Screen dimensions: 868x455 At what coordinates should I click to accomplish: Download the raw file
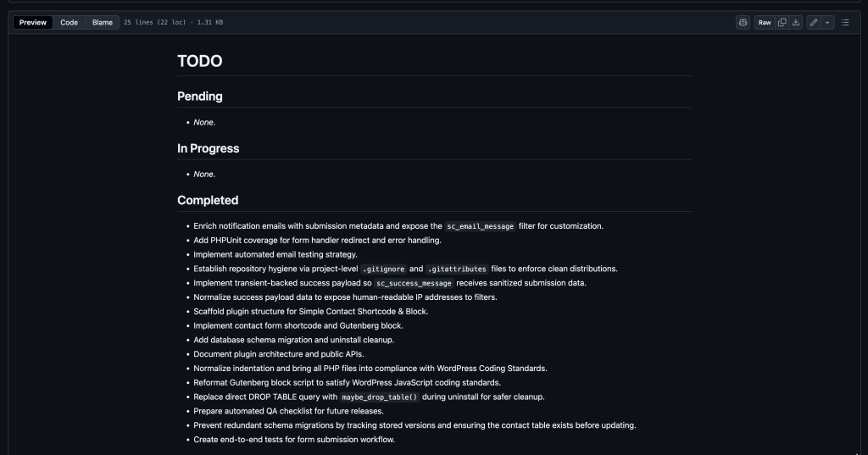(x=795, y=23)
